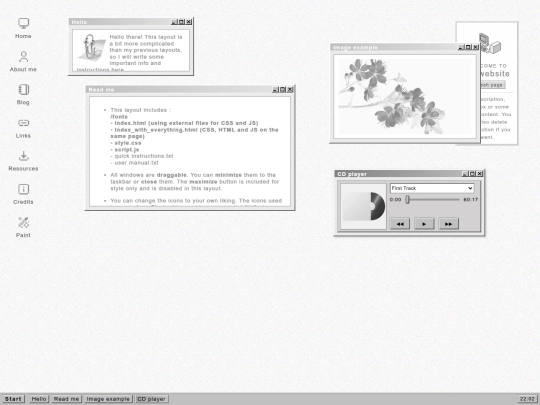Maximize the Image example window
Image resolution: width=540 pixels, height=405 pixels.
click(x=468, y=47)
